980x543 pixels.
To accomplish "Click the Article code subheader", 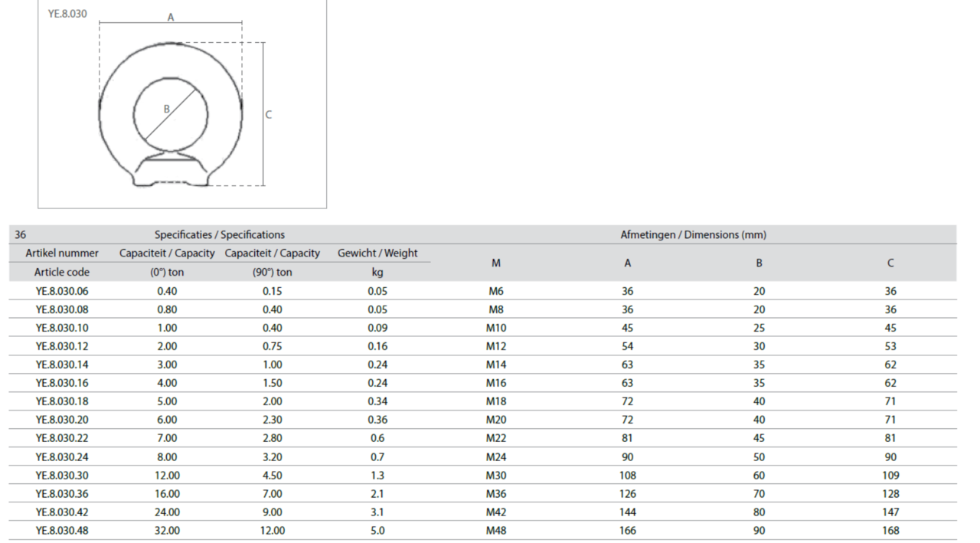I will (x=62, y=272).
